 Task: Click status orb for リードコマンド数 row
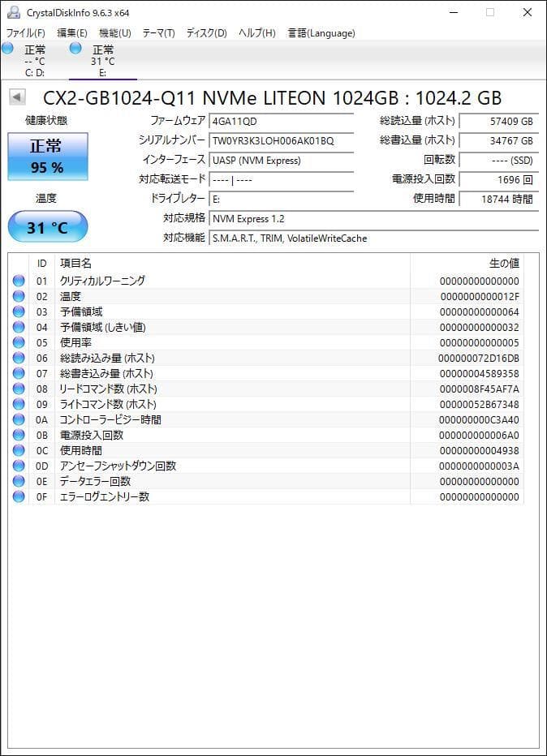pos(19,388)
